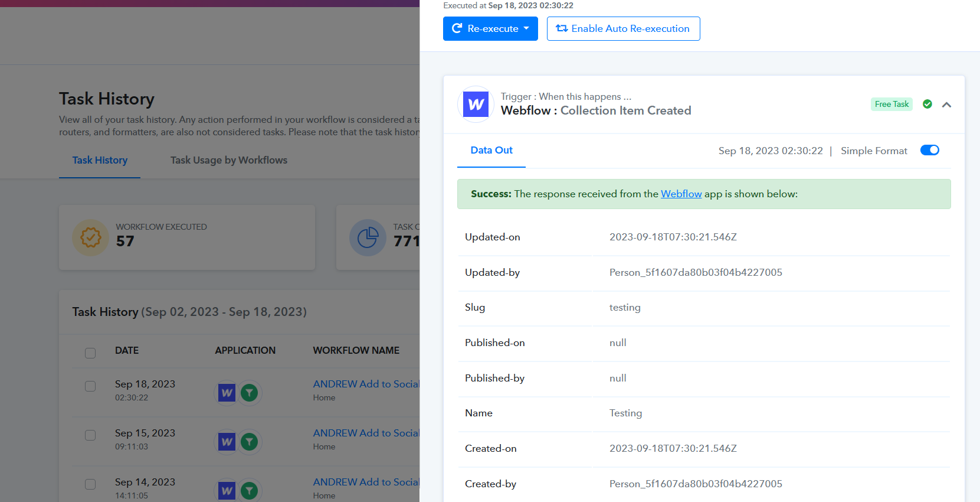Image resolution: width=980 pixels, height=502 pixels.
Task: Click the task consumption pie chart icon
Action: [x=368, y=237]
